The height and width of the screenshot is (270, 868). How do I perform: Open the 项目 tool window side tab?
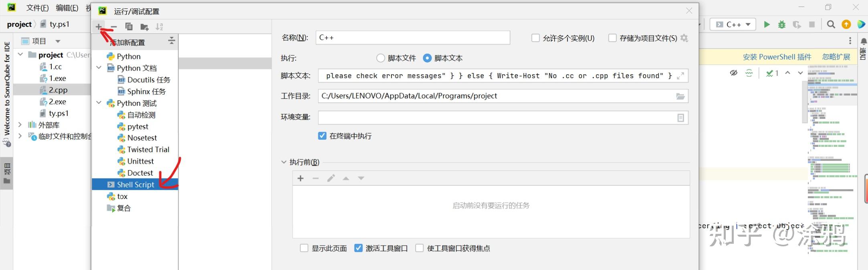(x=6, y=174)
